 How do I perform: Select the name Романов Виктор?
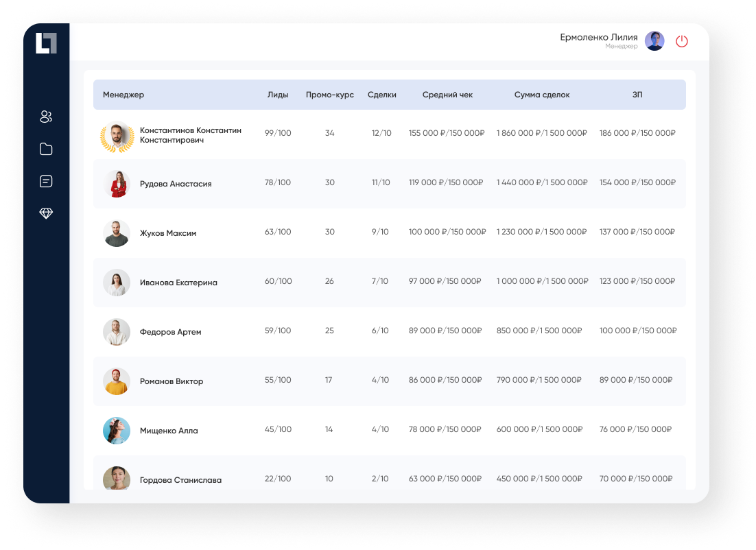(x=171, y=381)
